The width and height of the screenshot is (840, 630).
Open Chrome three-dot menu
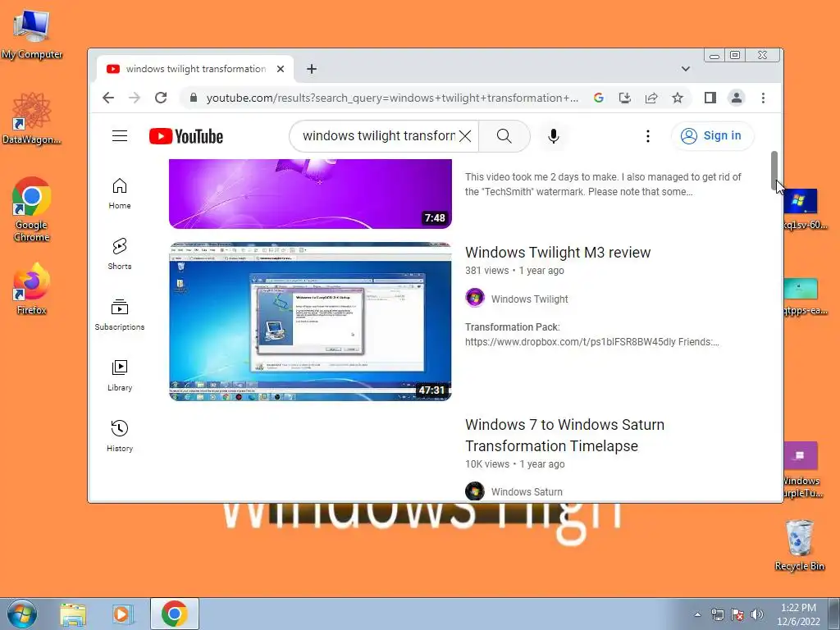[763, 98]
